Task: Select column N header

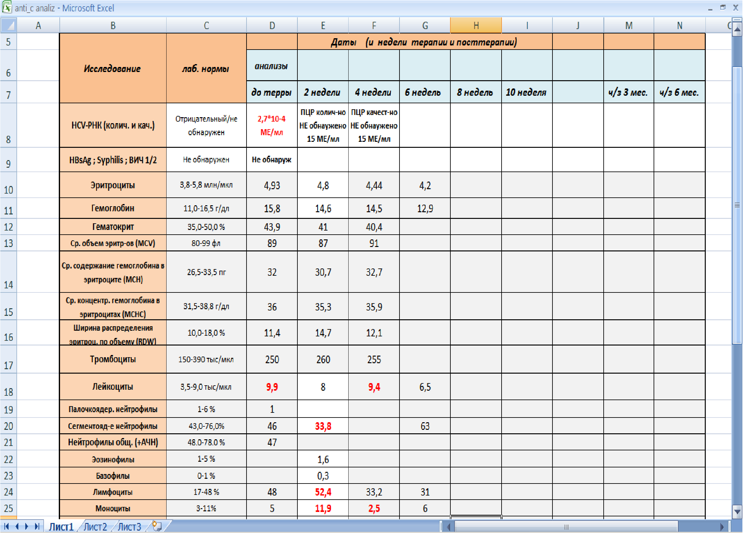Action: pos(680,26)
